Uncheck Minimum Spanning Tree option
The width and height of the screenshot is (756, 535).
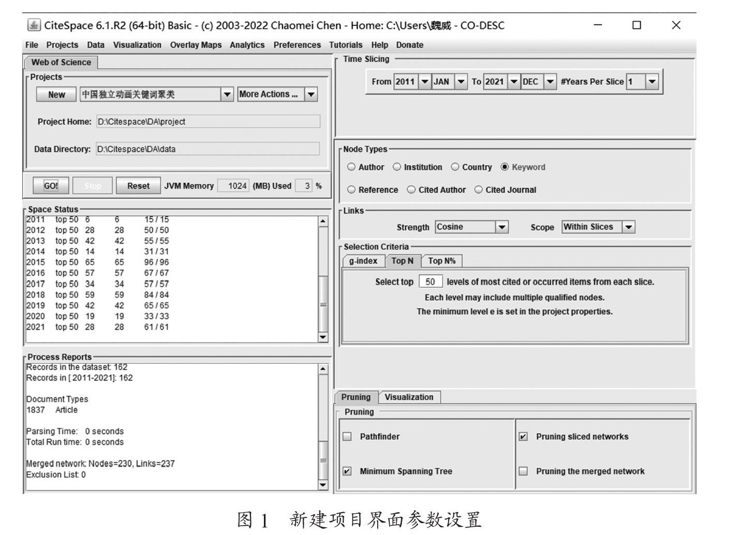click(347, 471)
